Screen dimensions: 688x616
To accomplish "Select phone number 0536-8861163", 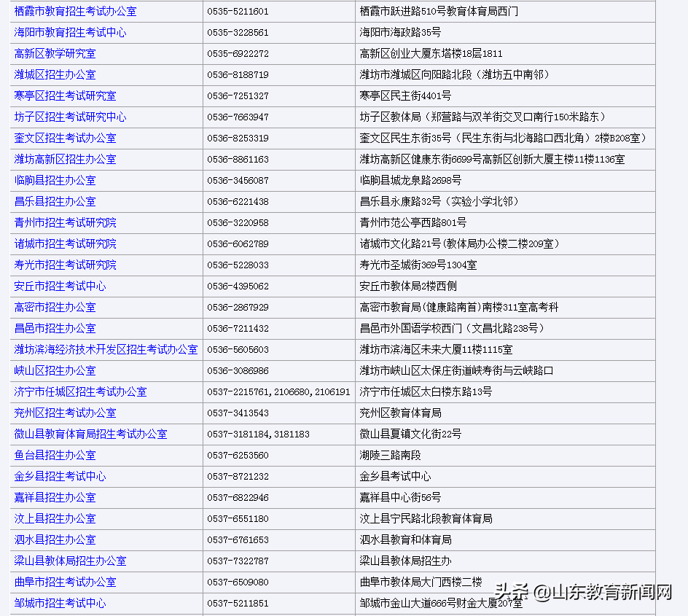I will pyautogui.click(x=238, y=159).
